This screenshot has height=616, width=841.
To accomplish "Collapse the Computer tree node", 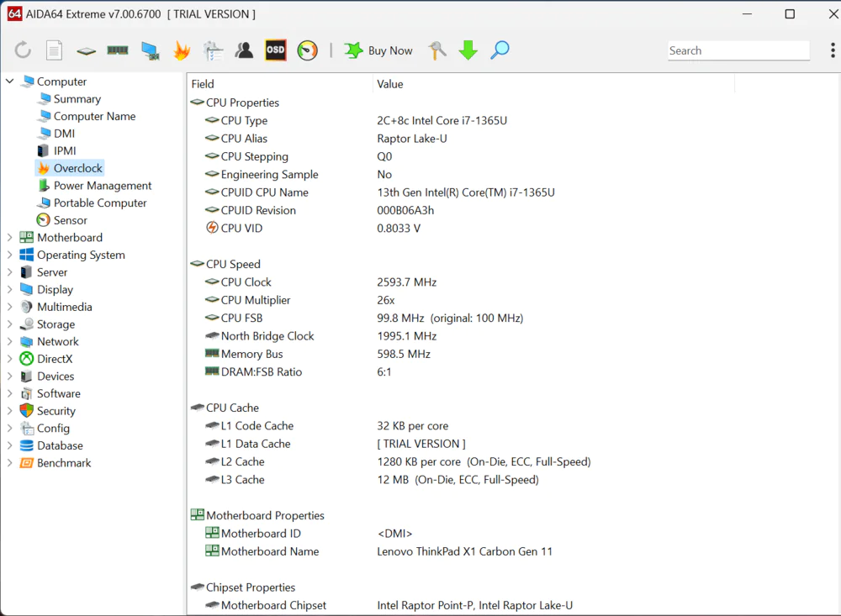I will click(9, 81).
